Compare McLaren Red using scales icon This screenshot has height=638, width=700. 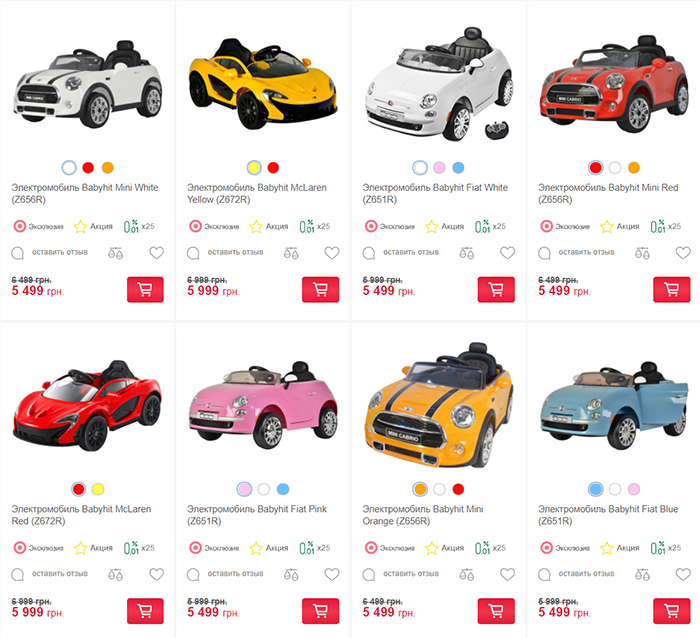(115, 575)
